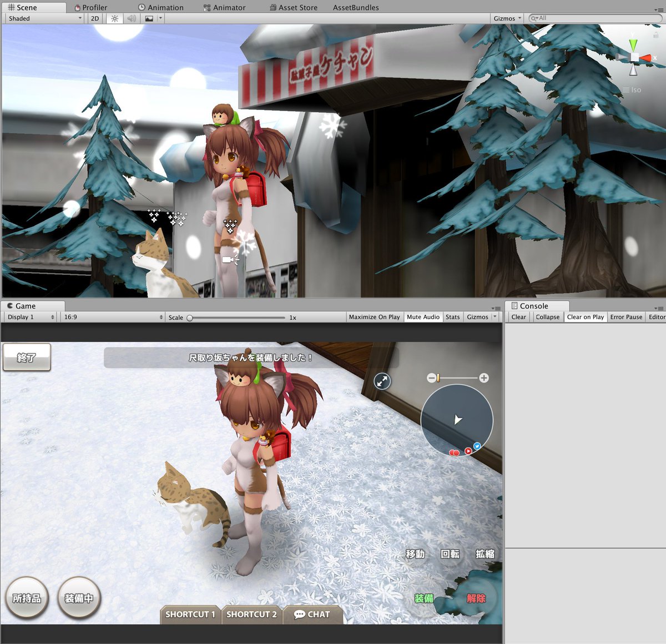Open the Asset Store tab
This screenshot has width=666, height=644.
pyautogui.click(x=294, y=7)
